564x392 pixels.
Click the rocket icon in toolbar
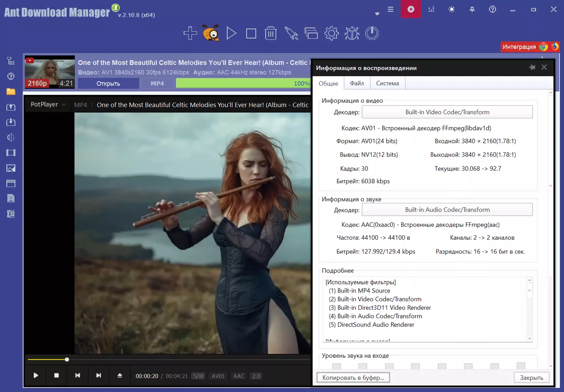point(291,33)
